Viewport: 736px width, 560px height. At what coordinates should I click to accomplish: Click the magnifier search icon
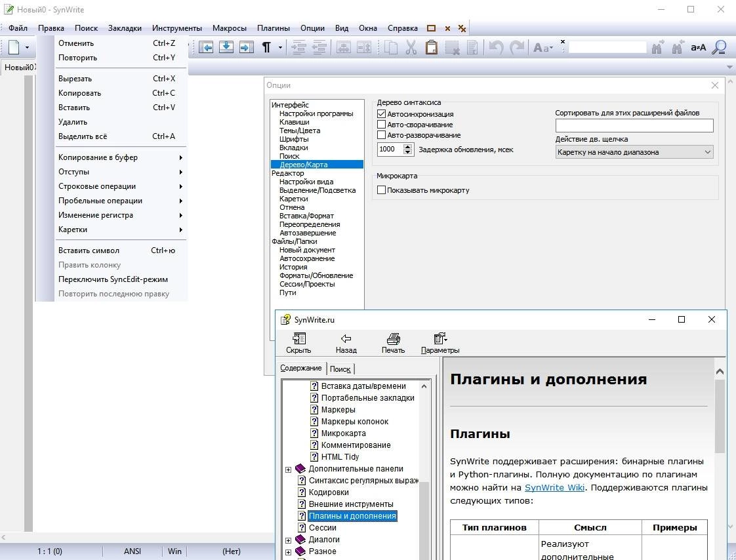click(719, 47)
